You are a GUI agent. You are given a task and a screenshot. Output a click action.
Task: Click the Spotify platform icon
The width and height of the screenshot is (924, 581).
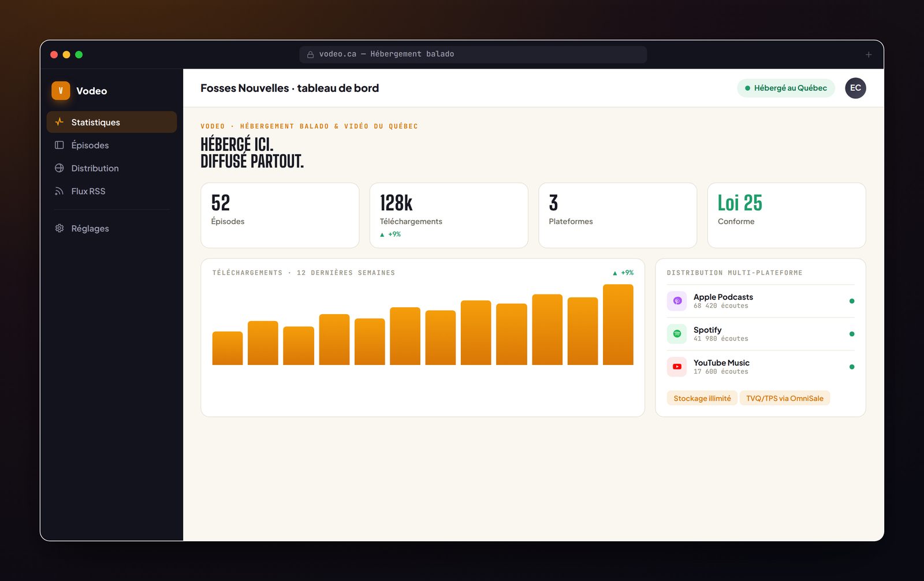coord(677,334)
